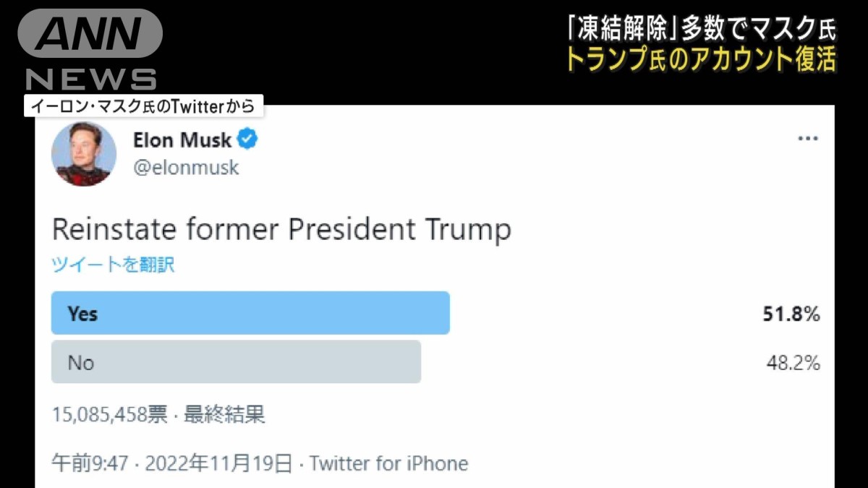868x488 pixels.
Task: Select the Yes poll result bar
Action: (x=250, y=313)
